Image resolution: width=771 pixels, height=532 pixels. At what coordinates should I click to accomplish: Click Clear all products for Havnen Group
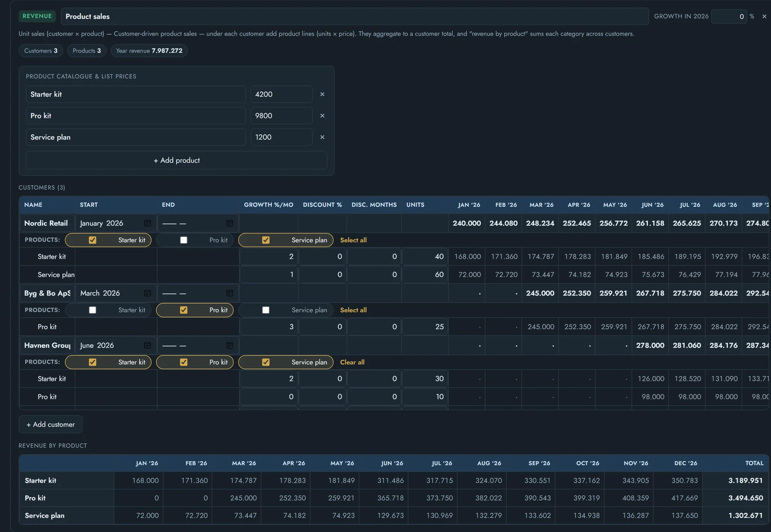click(352, 362)
